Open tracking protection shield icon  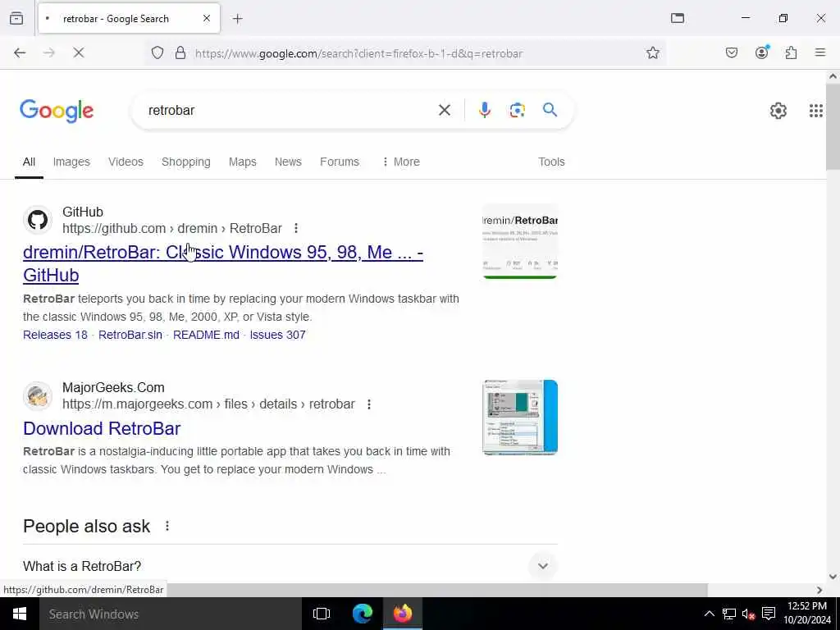coord(157,52)
